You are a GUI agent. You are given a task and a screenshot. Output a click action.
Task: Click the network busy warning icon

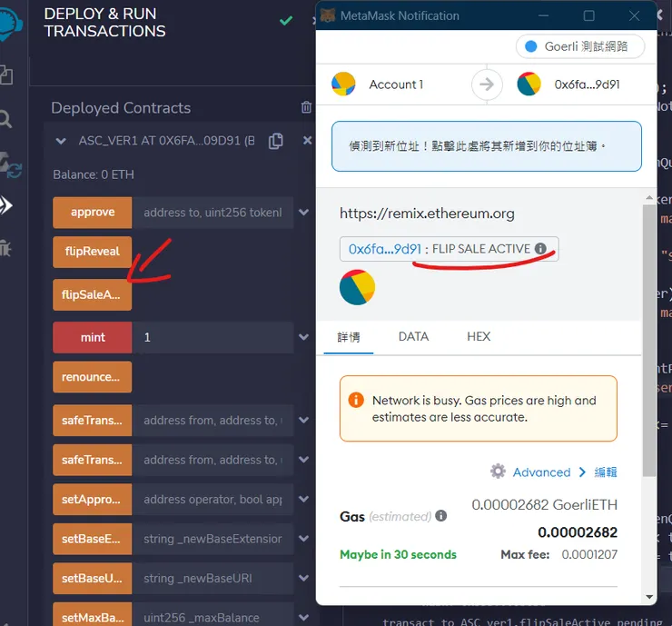point(356,400)
